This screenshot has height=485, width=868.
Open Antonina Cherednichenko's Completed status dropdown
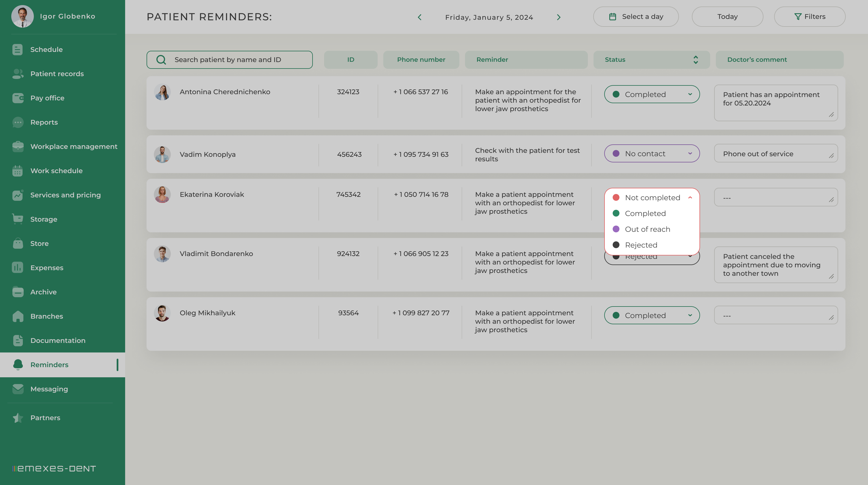coord(652,94)
